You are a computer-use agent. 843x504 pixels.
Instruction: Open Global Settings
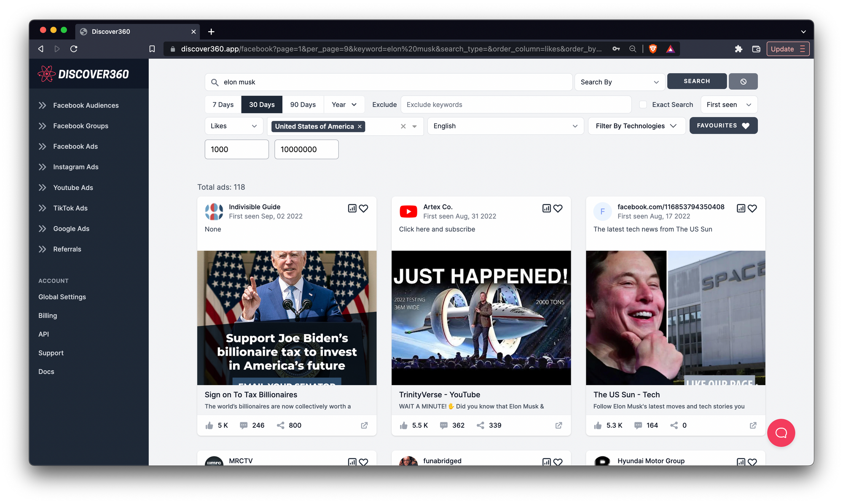pos(62,297)
